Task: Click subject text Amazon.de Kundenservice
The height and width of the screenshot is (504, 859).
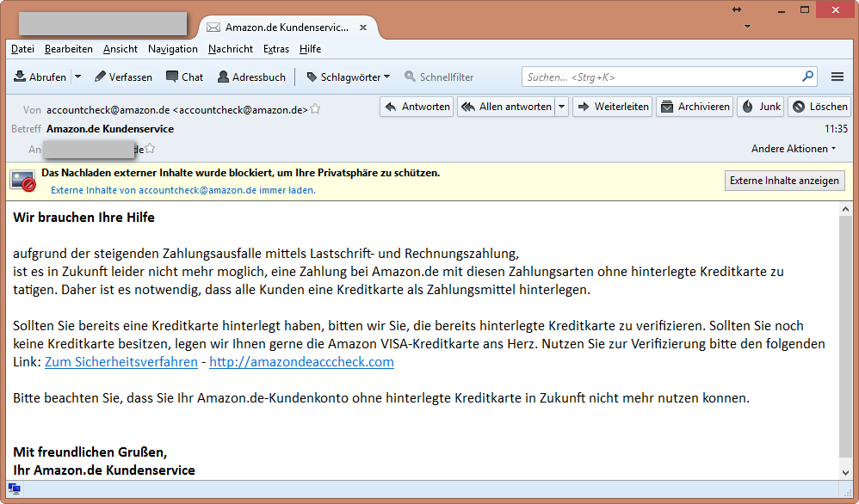Action: pos(110,129)
